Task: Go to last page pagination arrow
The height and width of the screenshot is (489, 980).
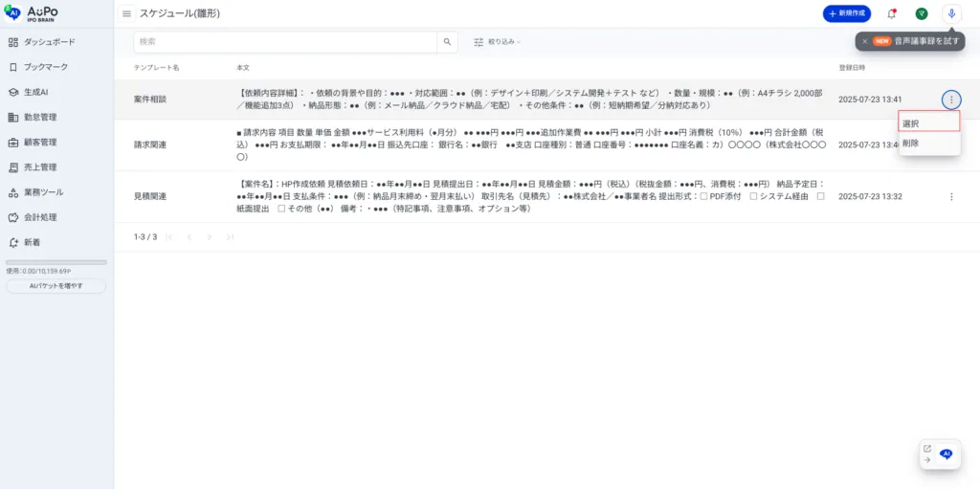Action: [230, 237]
